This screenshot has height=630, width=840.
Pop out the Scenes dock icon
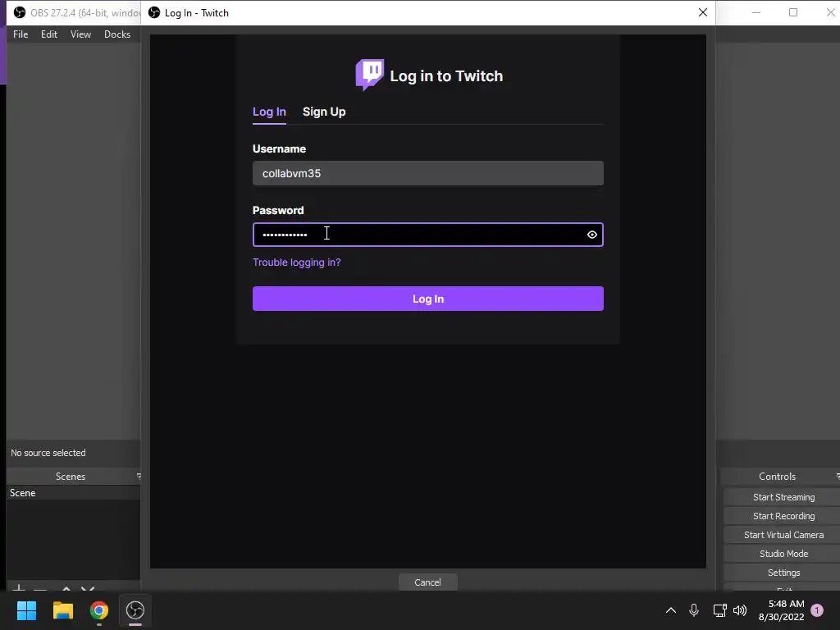click(139, 476)
